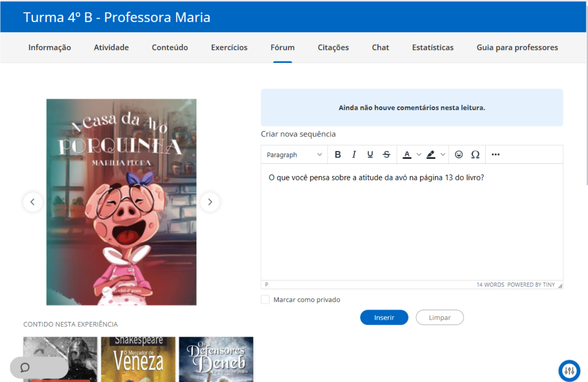
Task: Insert special character via omega icon
Action: [x=475, y=154]
